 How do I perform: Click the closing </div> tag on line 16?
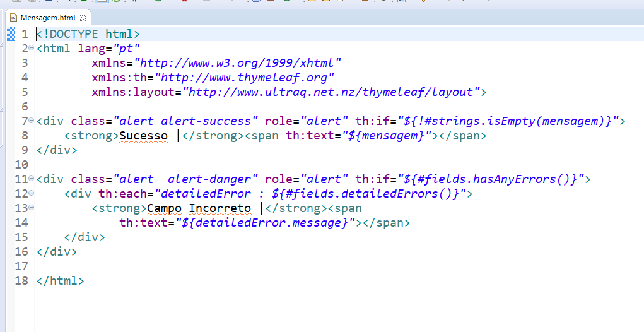tap(57, 251)
